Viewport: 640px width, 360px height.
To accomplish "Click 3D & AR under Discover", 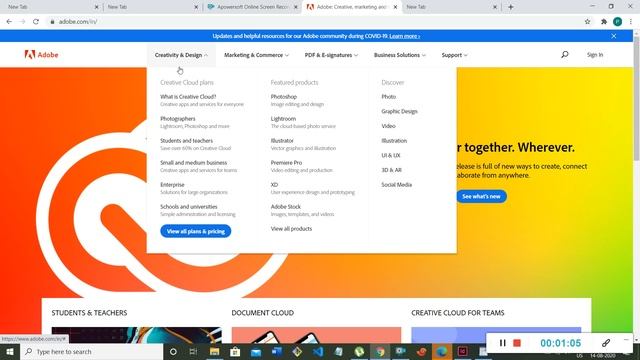I will coord(391,170).
